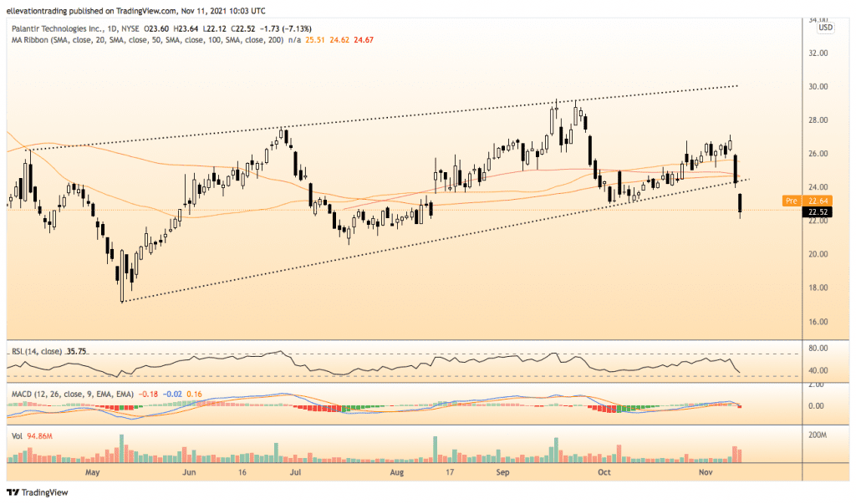Click the 18.00 price axis label
This screenshot has height=504, width=856.
click(x=818, y=288)
